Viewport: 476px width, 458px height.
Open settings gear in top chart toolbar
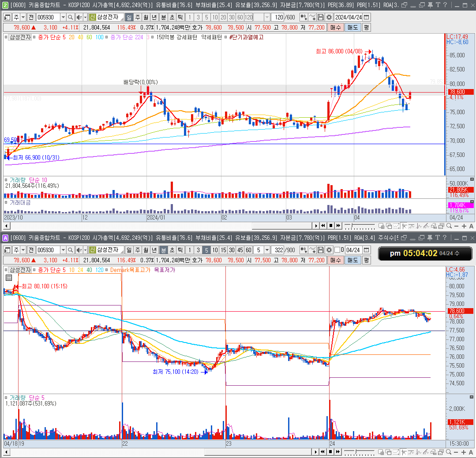[329, 17]
